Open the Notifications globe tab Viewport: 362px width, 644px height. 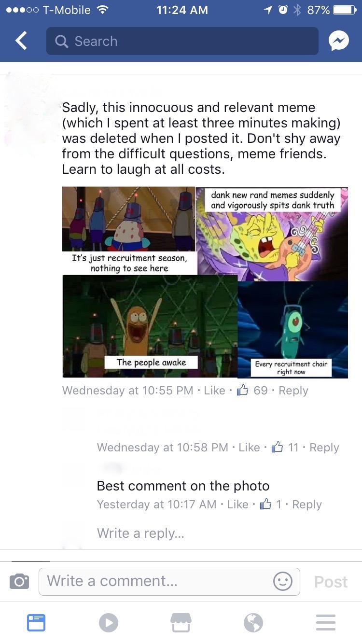tap(253, 622)
